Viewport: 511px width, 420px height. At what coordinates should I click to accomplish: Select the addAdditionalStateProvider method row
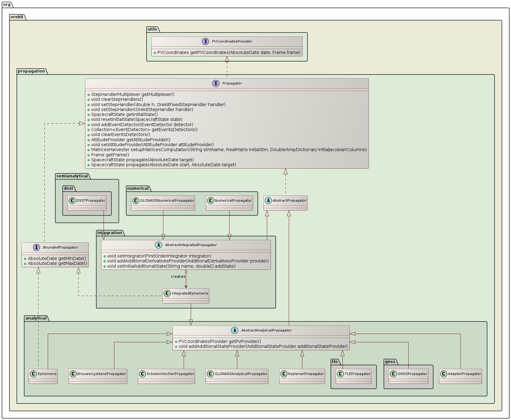262,346
